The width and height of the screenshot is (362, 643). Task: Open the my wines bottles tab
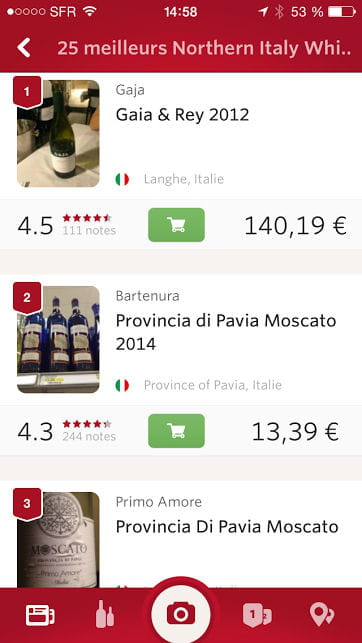click(x=105, y=614)
